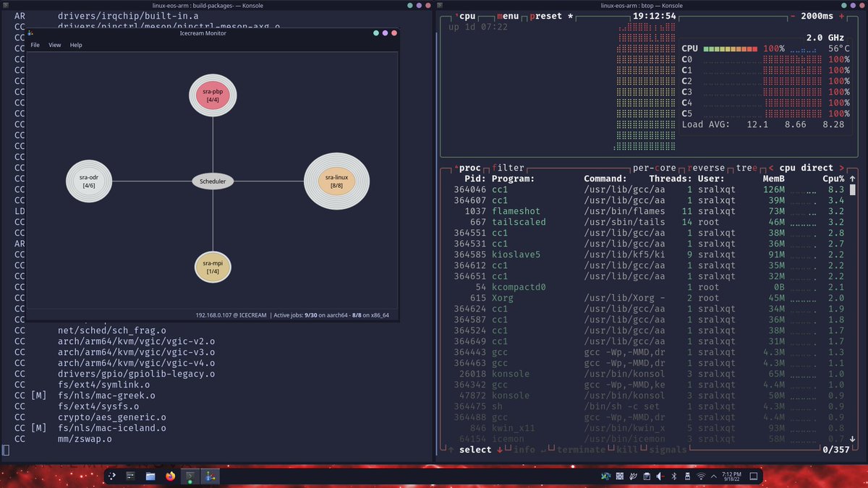The image size is (868, 488).
Task: Open the clipboard tray icon
Action: pyautogui.click(x=647, y=476)
